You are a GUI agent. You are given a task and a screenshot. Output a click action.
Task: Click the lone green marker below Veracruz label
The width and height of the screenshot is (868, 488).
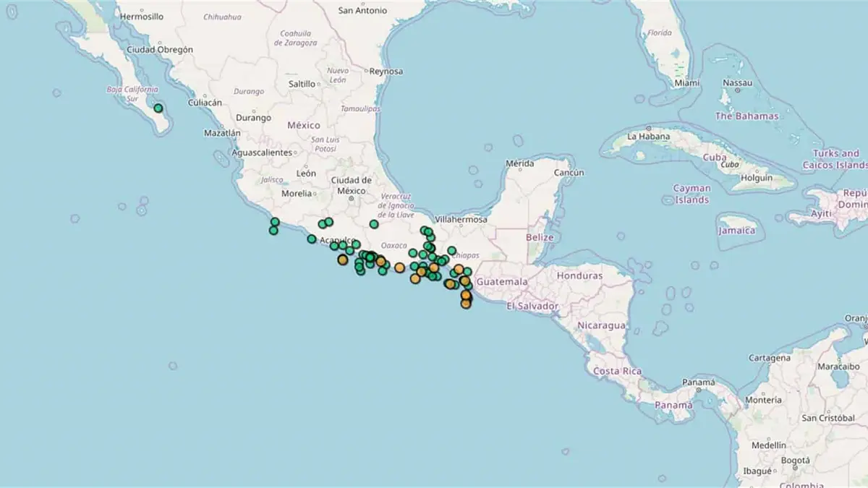click(x=374, y=224)
